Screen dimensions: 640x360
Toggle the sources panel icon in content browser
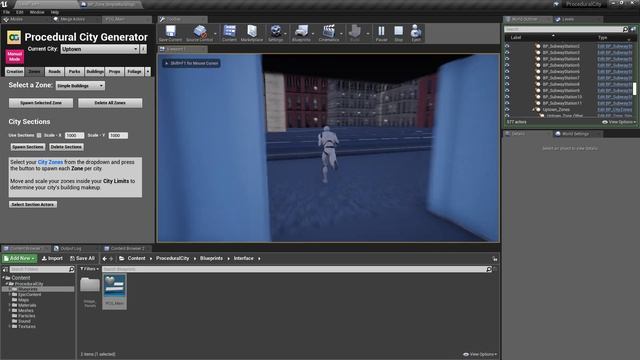[x=5, y=269]
